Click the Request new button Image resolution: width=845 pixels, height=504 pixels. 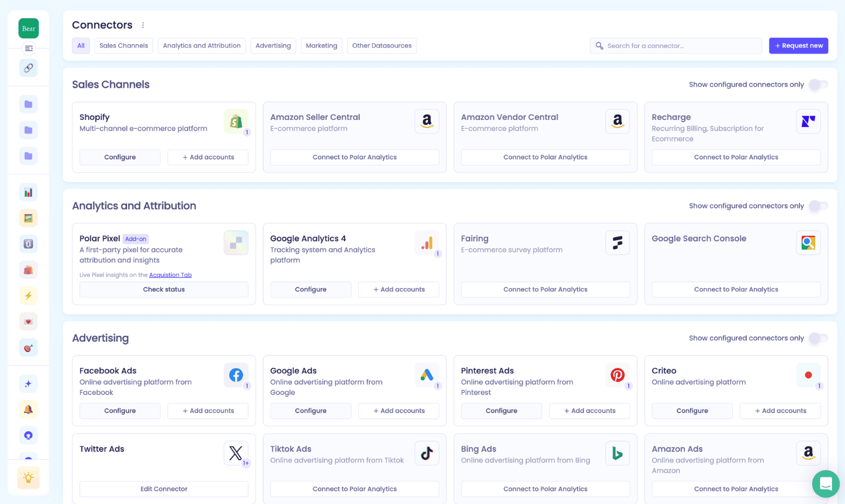pos(799,46)
